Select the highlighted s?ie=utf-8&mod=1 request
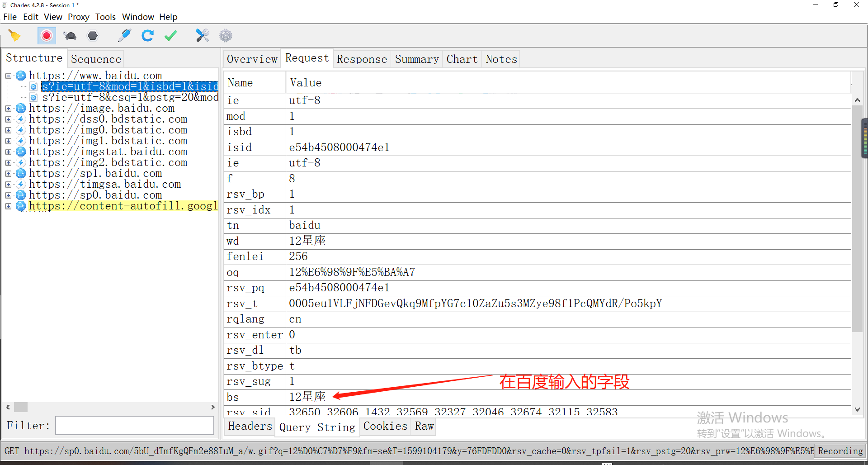This screenshot has height=465, width=868. [130, 86]
